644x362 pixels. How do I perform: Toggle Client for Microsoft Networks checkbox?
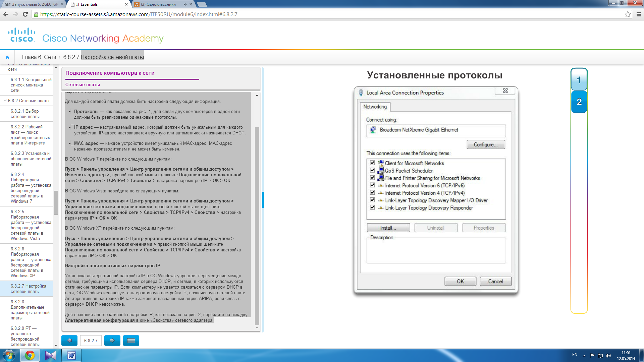(372, 163)
